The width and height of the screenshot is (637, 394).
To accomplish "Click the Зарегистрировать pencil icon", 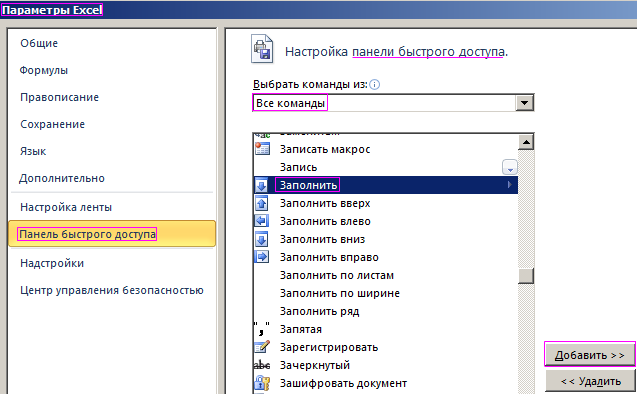I will point(262,347).
